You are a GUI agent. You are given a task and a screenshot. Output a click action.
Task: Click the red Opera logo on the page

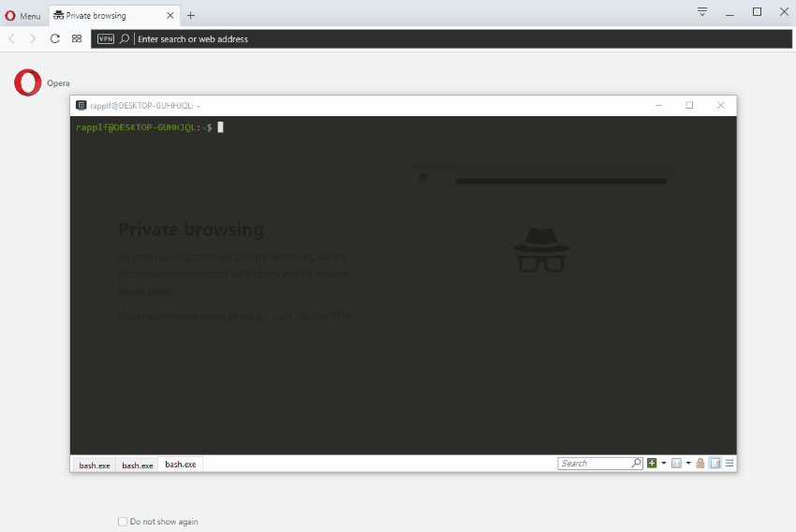[28, 82]
